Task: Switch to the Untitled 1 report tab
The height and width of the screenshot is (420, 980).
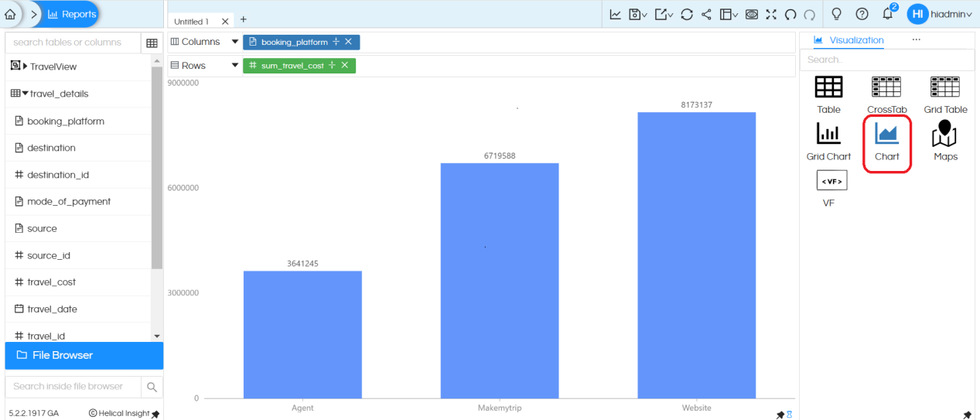Action: coord(191,22)
